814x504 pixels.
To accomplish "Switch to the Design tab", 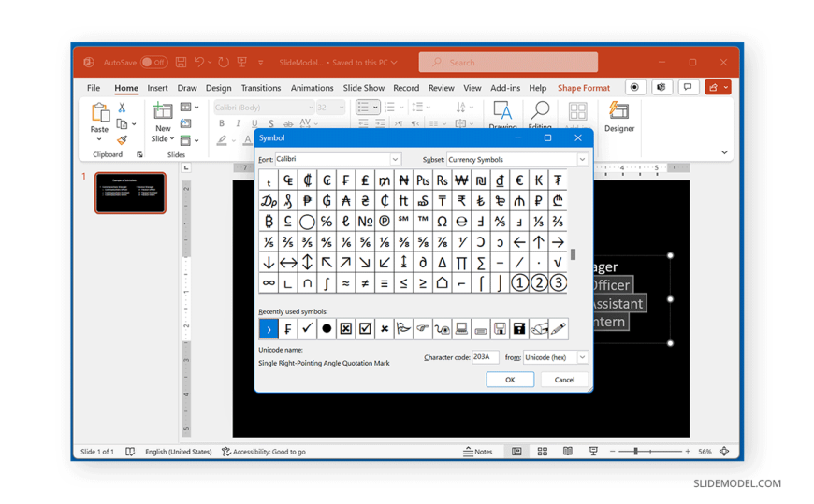I will coord(219,88).
